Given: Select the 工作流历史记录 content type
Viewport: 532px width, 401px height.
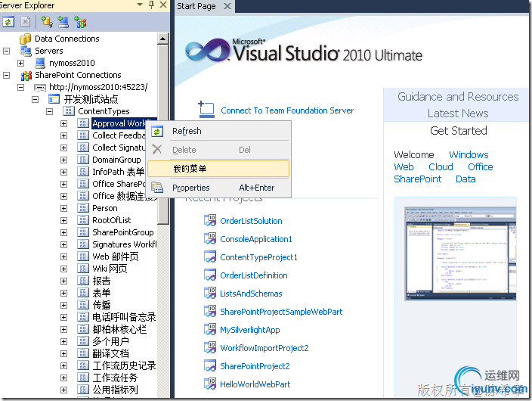Looking at the screenshot, I should coord(124,365).
